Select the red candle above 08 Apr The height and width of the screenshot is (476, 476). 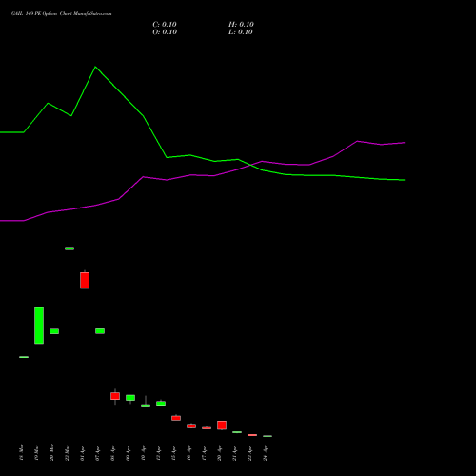115,396
